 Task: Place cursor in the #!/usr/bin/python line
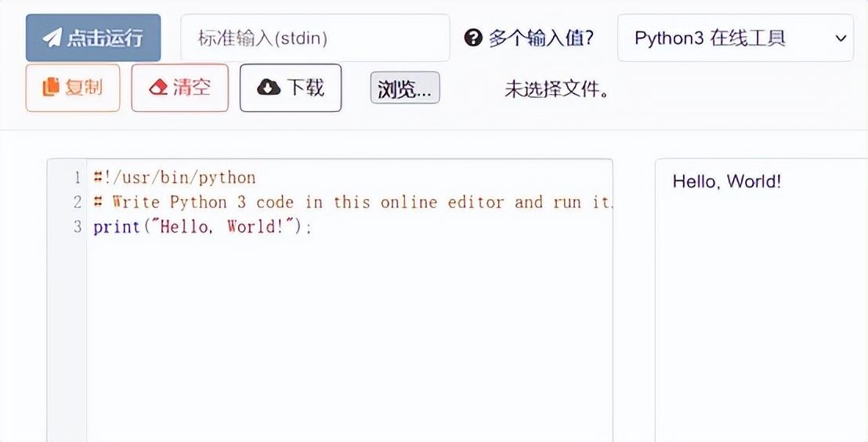pyautogui.click(x=174, y=178)
